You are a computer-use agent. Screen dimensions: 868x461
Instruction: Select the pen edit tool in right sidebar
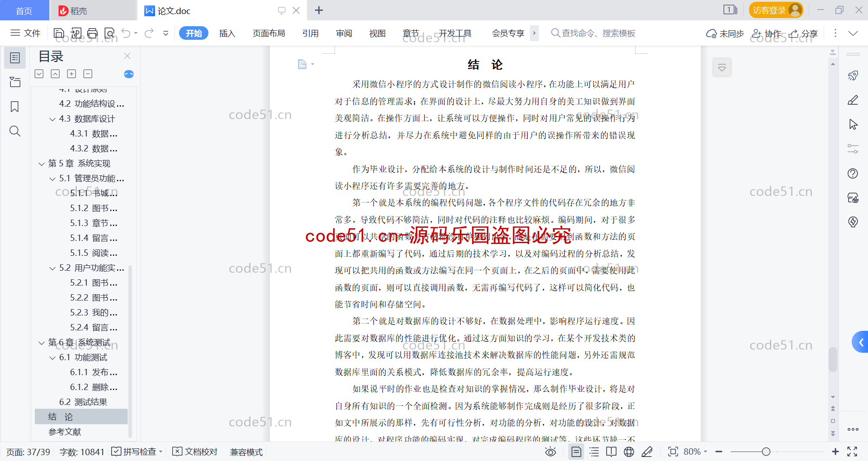pos(853,100)
